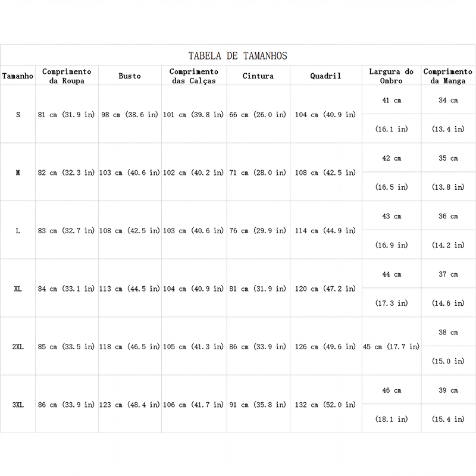Select the 45 cm (17.7 in) shoulder cell
Screen dimensions: 476x476
(x=392, y=347)
